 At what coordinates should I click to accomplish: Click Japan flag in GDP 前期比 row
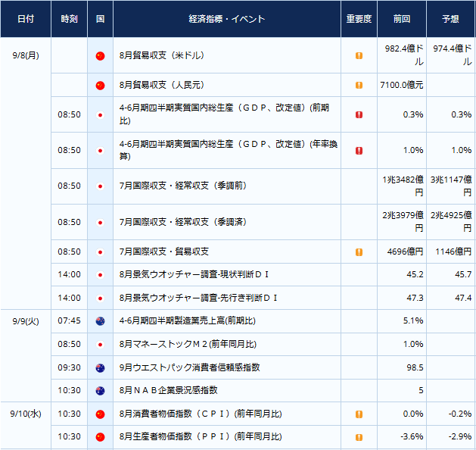pos(100,115)
